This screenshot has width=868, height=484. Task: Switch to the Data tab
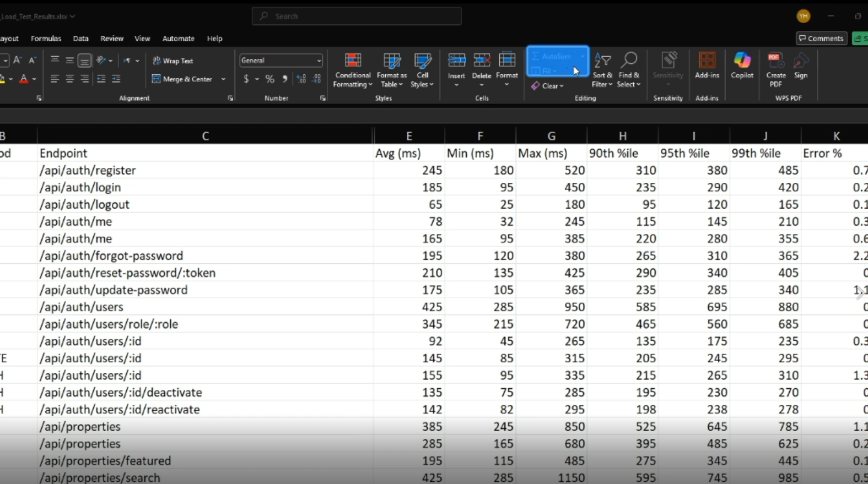(x=80, y=39)
